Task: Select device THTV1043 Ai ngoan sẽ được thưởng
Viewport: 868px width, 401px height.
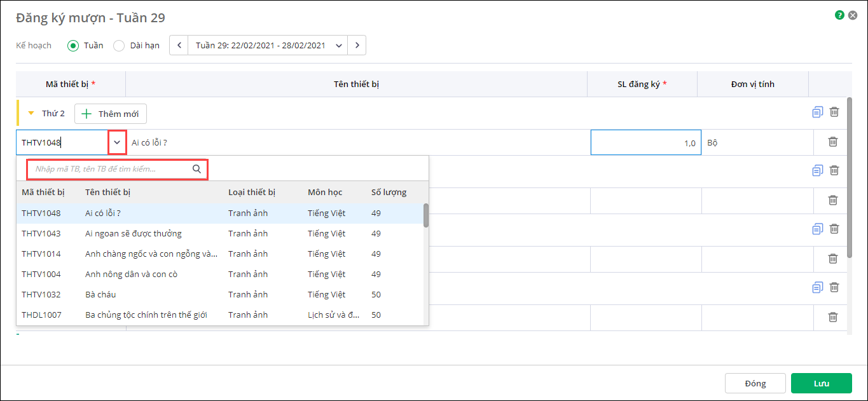Action: pyautogui.click(x=134, y=233)
